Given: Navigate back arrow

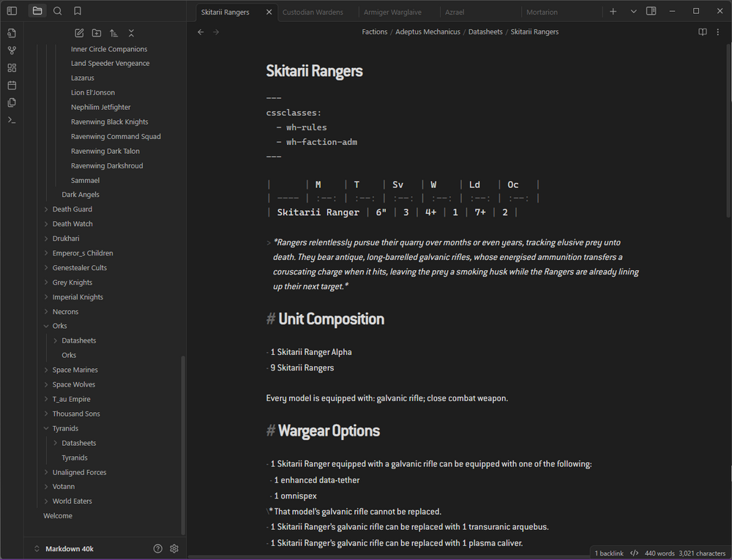Looking at the screenshot, I should pos(201,31).
